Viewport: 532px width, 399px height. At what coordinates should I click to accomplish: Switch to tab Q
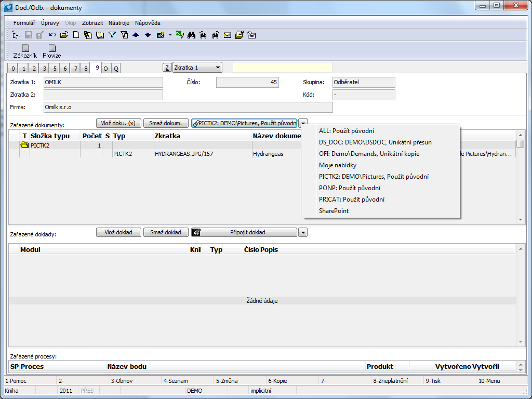[x=116, y=69]
